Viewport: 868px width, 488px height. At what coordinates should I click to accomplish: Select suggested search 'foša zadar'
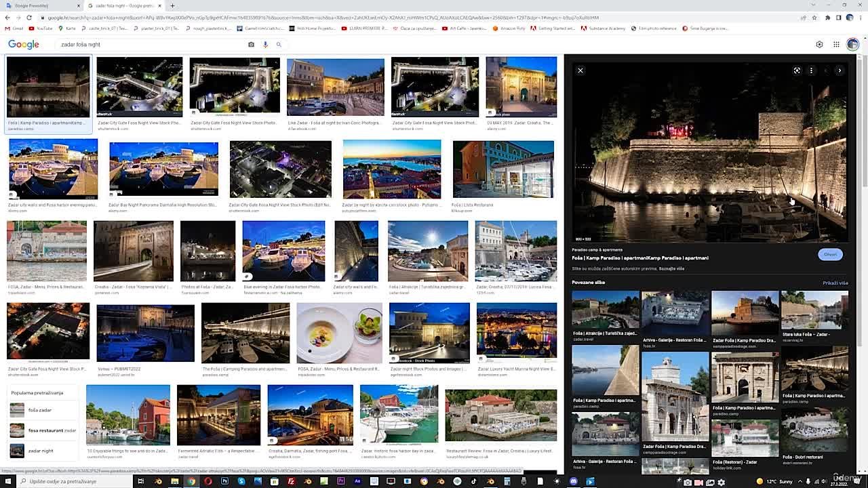click(x=43, y=410)
